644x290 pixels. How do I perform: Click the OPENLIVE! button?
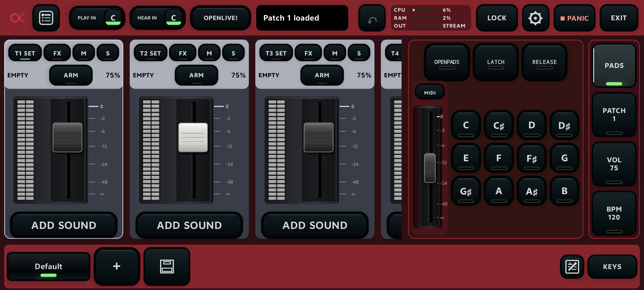coord(220,18)
